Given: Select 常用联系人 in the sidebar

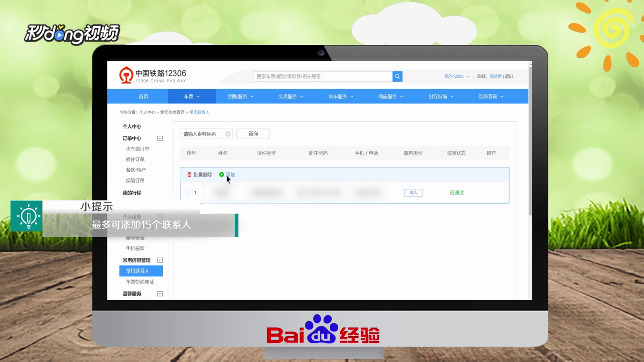Looking at the screenshot, I should pyautogui.click(x=141, y=271).
